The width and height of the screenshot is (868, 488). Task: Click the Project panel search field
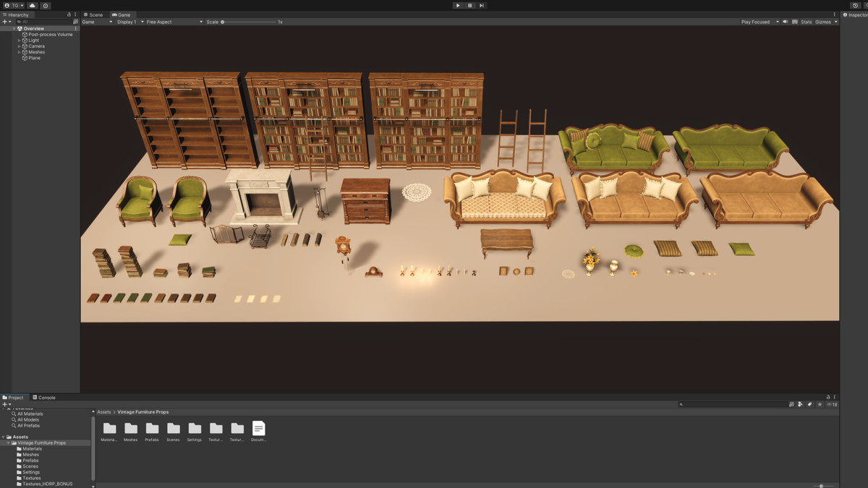(732, 404)
